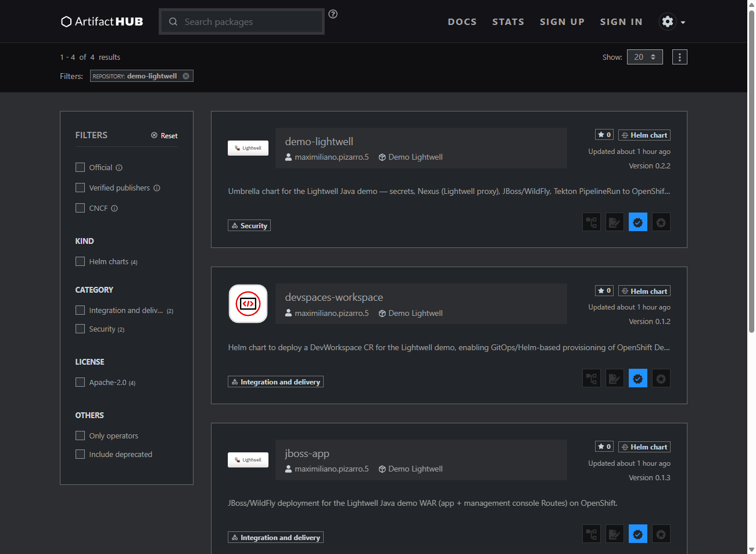Open the settings gear dropdown
The image size is (756, 554).
click(672, 21)
